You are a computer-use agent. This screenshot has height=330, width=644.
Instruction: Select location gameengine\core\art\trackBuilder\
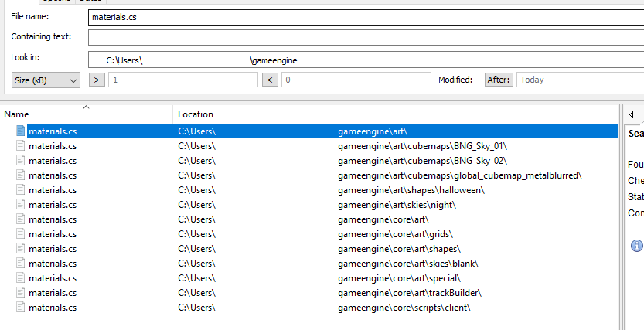410,293
